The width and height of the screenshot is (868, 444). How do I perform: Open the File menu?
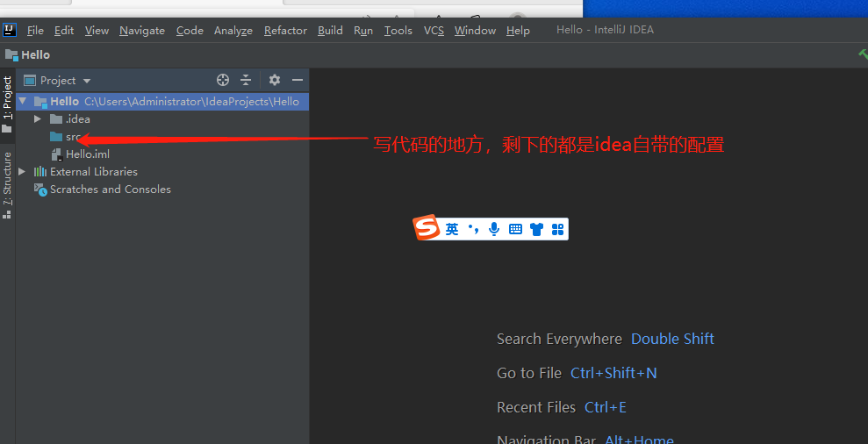pos(35,31)
